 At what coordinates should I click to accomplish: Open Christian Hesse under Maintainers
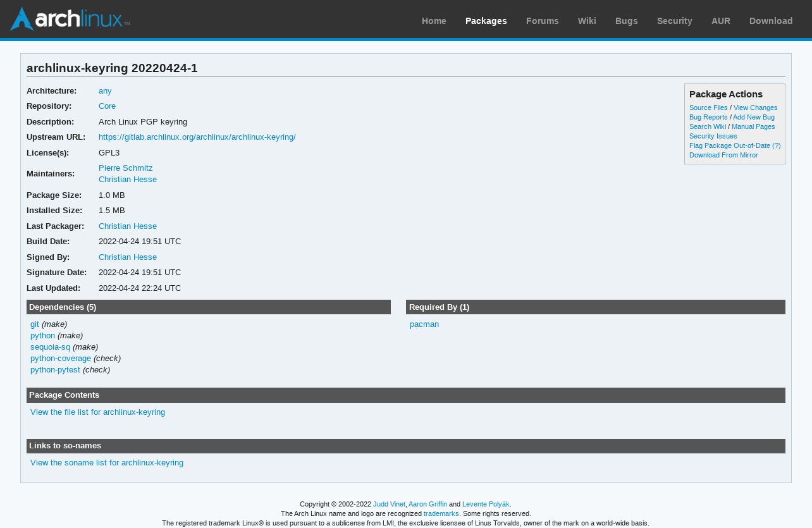(127, 180)
